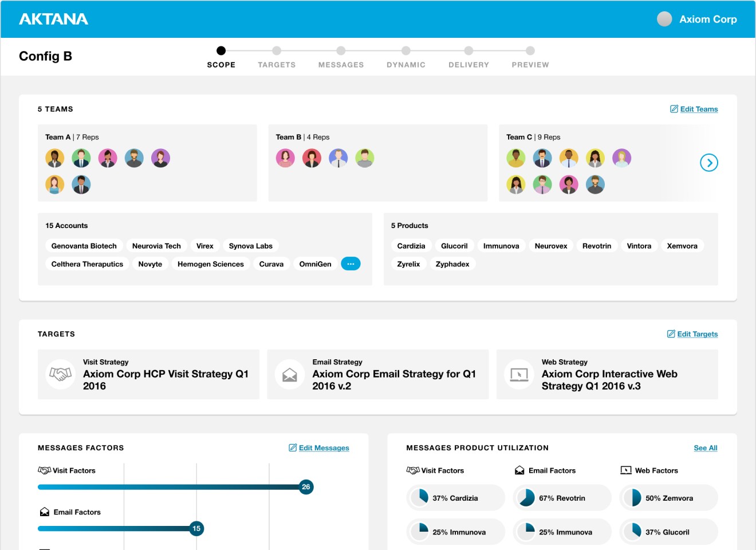Click the Web Strategy monitor icon
The height and width of the screenshot is (550, 756).
[x=519, y=375]
